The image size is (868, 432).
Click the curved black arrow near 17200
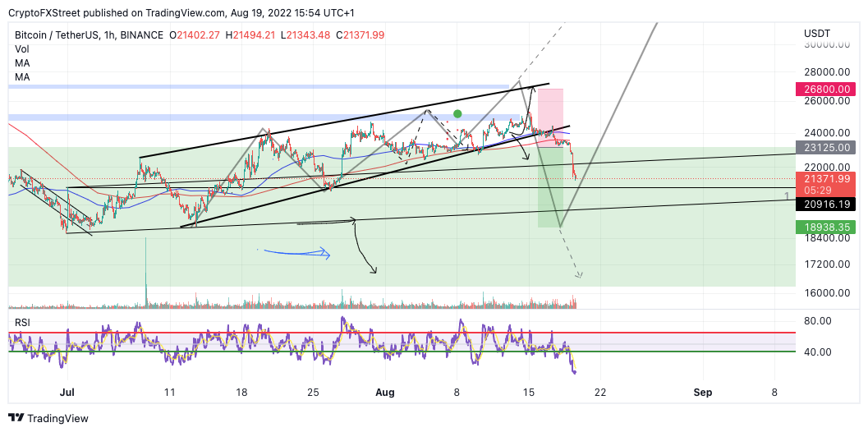click(x=365, y=247)
